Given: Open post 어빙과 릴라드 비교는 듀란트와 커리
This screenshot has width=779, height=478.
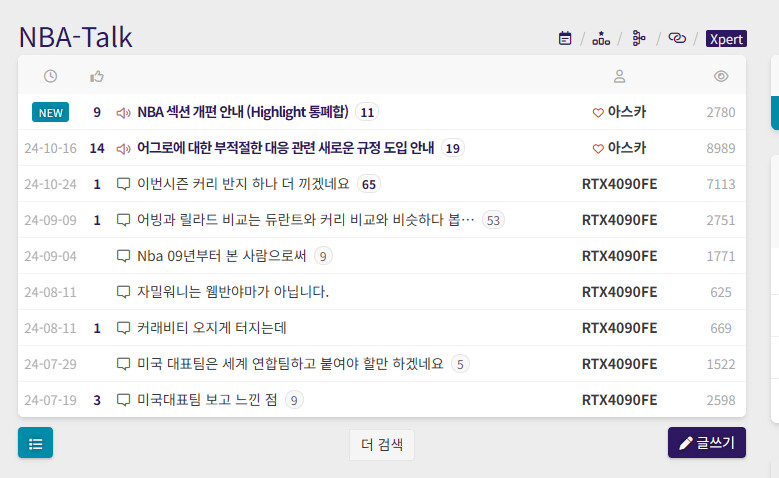Looking at the screenshot, I should pyautogui.click(x=306, y=220).
